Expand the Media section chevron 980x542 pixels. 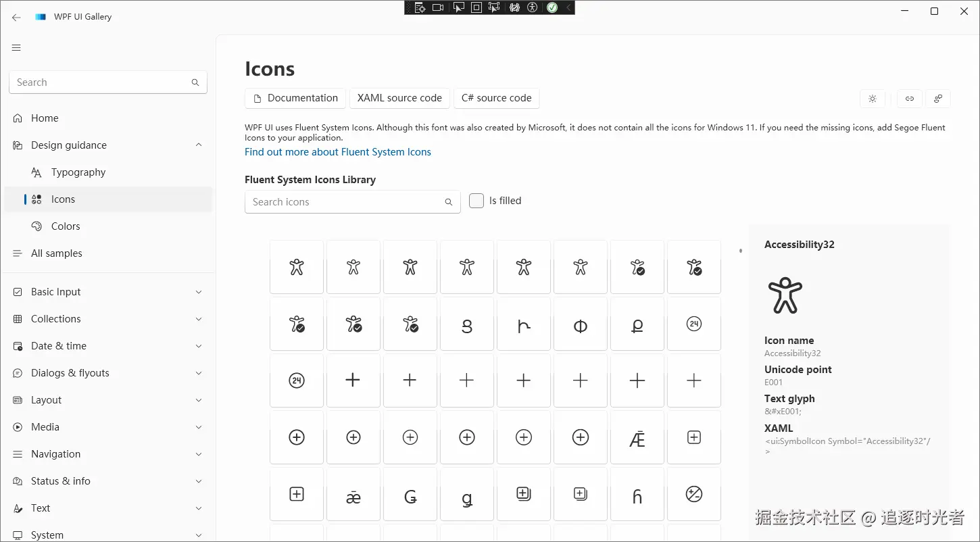click(199, 427)
